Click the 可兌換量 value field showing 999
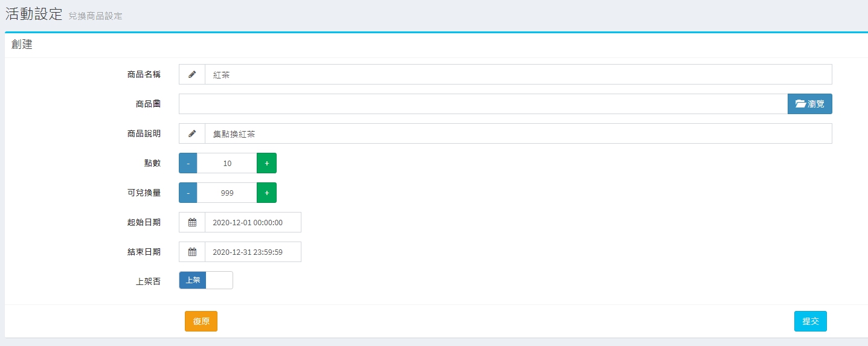Image resolution: width=868 pixels, height=346 pixels. 227,193
